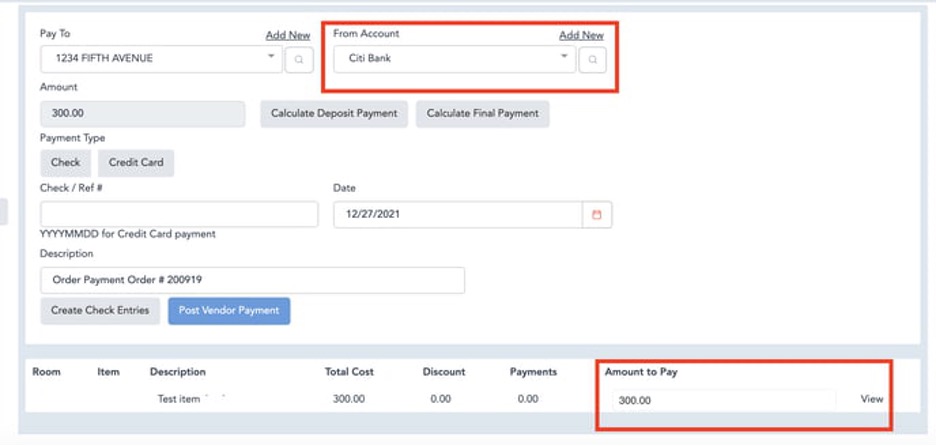Click the Date field showing 12/27/2021
This screenshot has height=446, width=936.
coord(458,214)
